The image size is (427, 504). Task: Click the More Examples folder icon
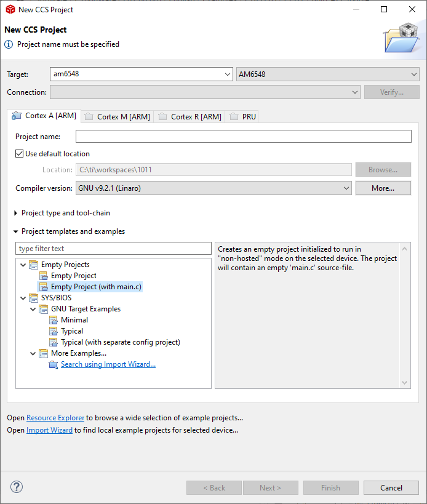click(44, 353)
